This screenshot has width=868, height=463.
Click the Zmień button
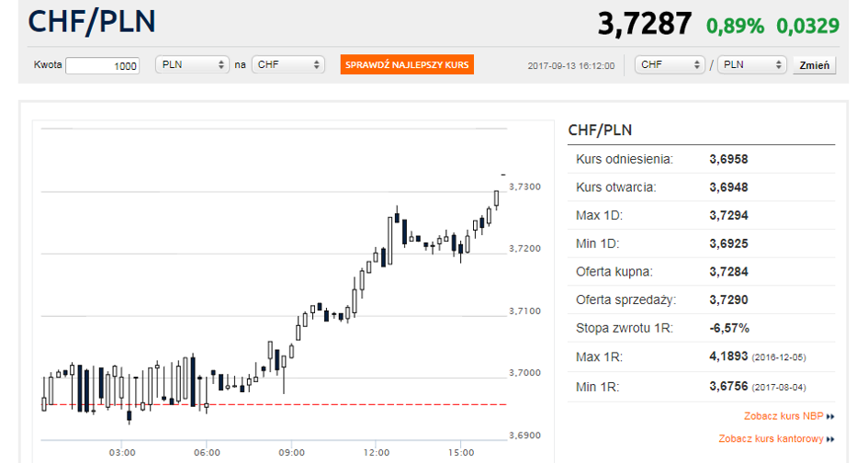(815, 65)
